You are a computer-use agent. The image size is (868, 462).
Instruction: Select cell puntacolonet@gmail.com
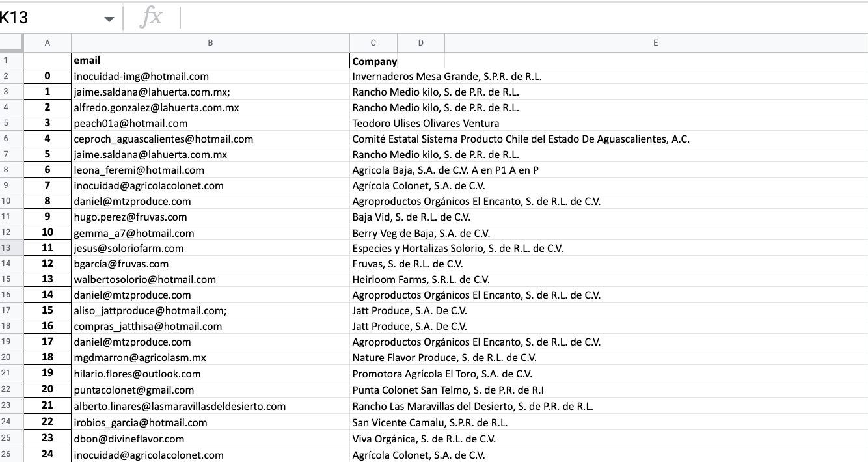pyautogui.click(x=210, y=390)
